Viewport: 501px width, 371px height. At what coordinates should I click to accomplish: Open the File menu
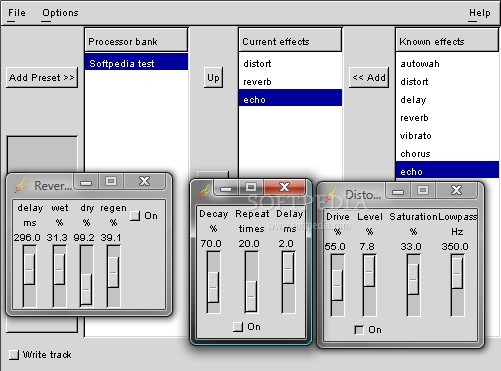click(x=17, y=13)
